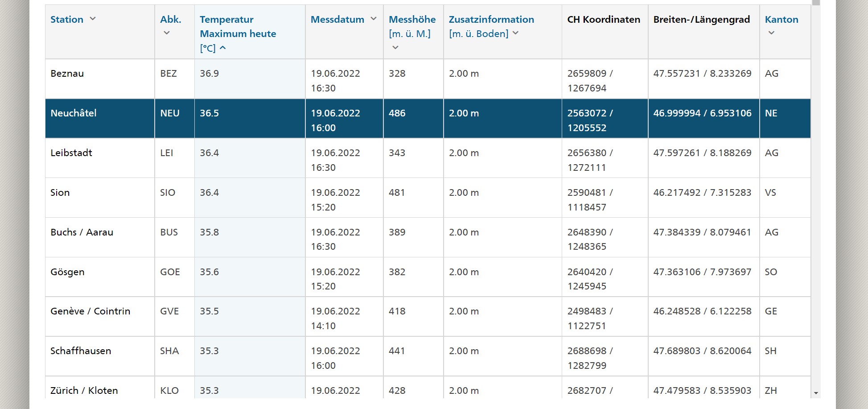Click the chevron below Messhöhe header
868x409 pixels.
point(395,47)
